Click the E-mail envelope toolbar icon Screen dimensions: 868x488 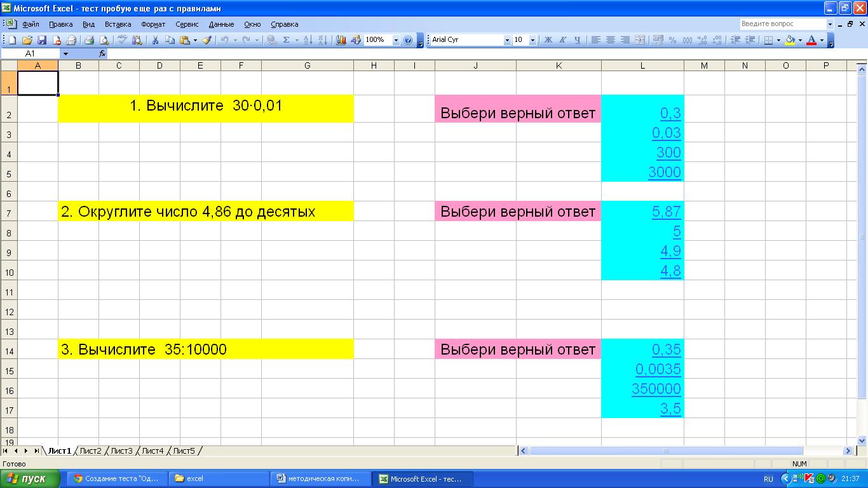(71, 40)
